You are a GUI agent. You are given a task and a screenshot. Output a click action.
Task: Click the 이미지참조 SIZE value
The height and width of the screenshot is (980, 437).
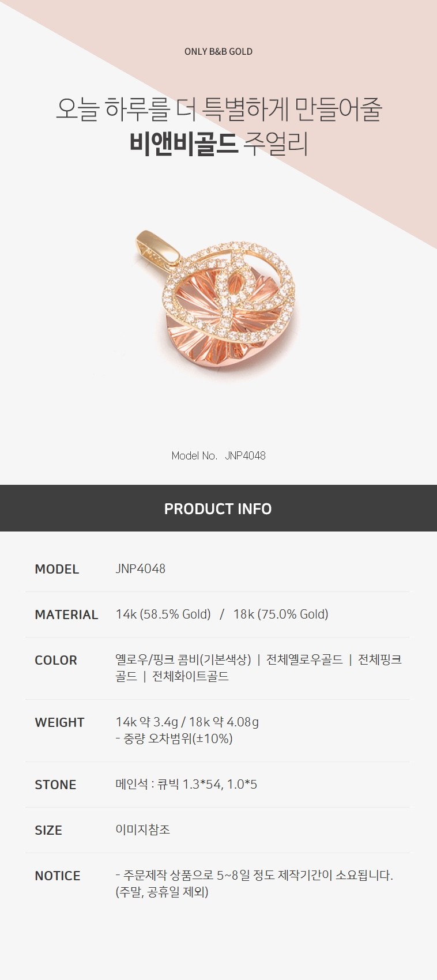pos(143,830)
